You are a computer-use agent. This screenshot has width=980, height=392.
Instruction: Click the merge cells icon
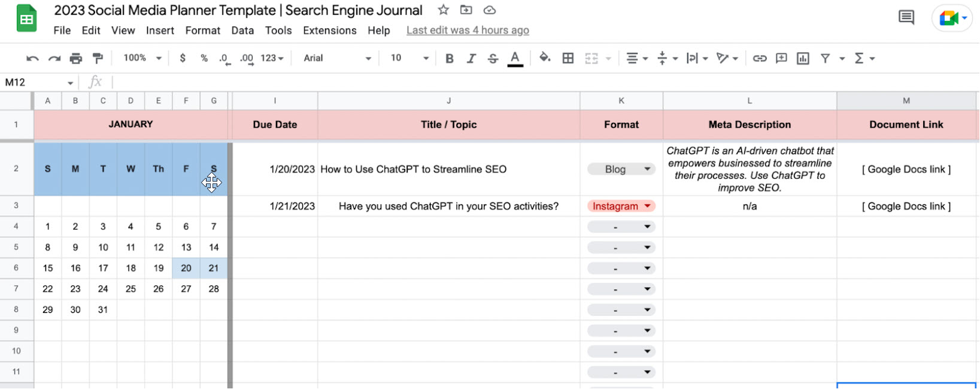[x=591, y=58]
